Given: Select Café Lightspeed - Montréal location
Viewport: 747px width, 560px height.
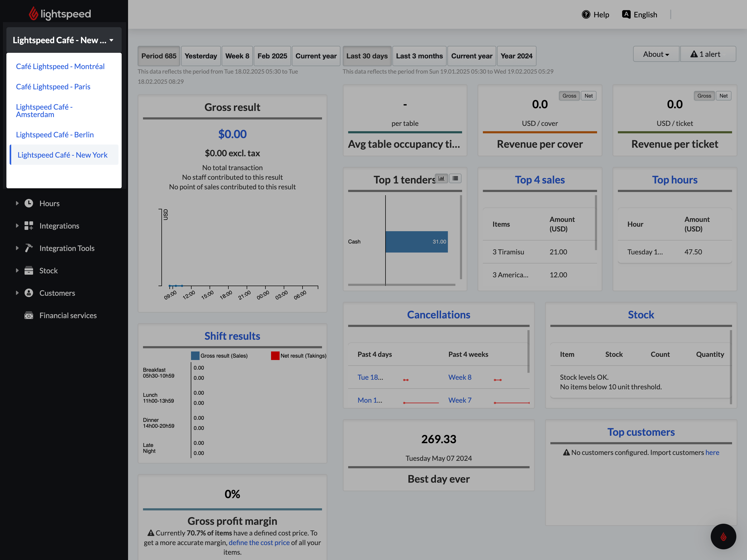Looking at the screenshot, I should pyautogui.click(x=60, y=66).
